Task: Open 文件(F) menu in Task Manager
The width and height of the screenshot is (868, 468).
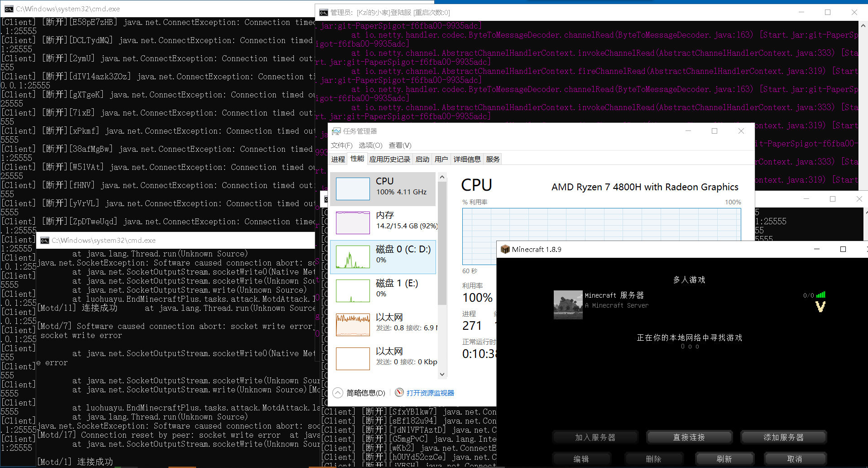Action: (341, 145)
